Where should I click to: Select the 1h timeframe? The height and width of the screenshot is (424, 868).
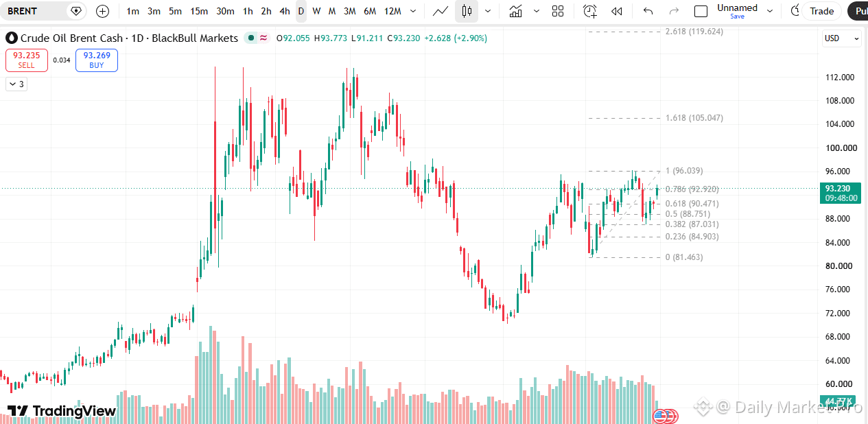click(x=248, y=11)
